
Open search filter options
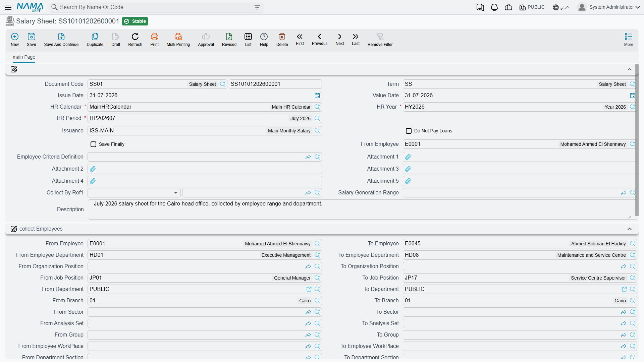[x=257, y=7]
